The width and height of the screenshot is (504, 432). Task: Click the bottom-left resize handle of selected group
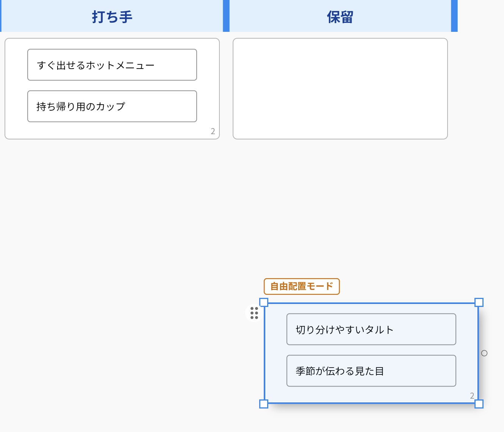pos(264,404)
